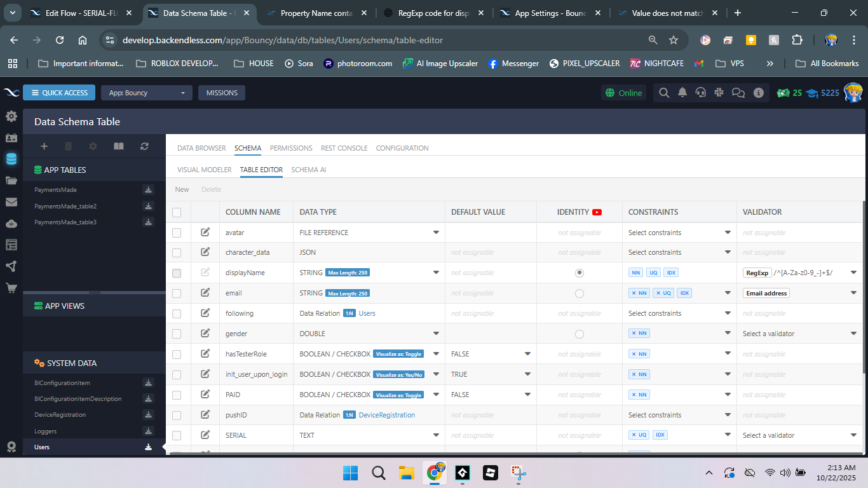Click the DeviceRegistration relation link for pushID
Viewport: 868px width, 488px height.
click(386, 415)
